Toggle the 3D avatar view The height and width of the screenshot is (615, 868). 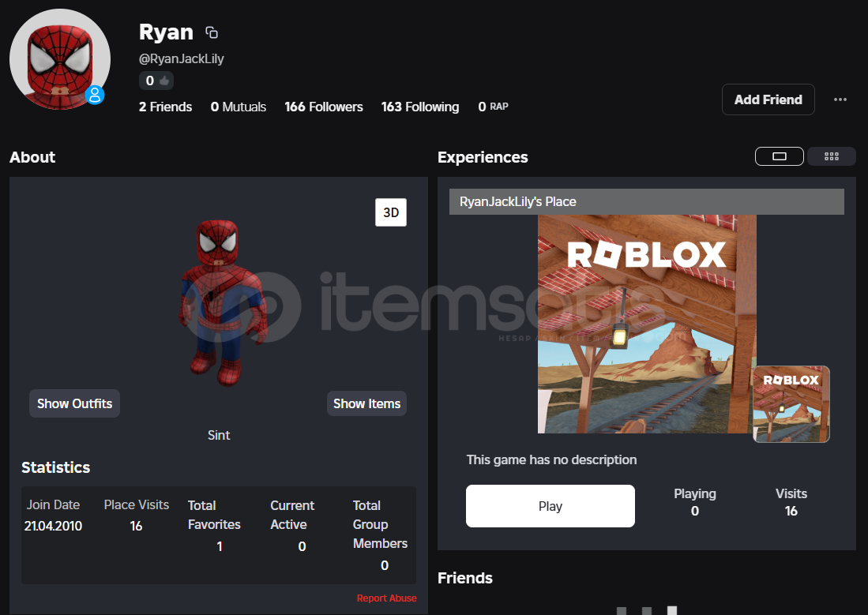click(391, 212)
